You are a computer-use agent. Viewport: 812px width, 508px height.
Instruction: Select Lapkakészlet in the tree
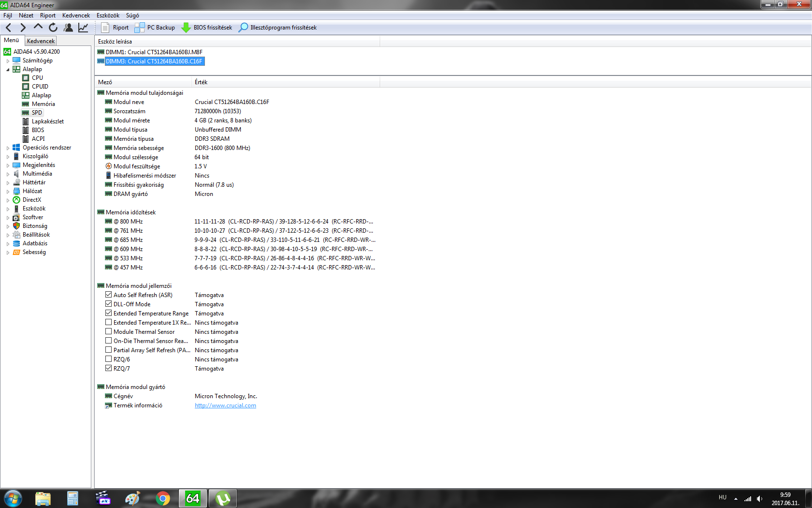(x=48, y=121)
